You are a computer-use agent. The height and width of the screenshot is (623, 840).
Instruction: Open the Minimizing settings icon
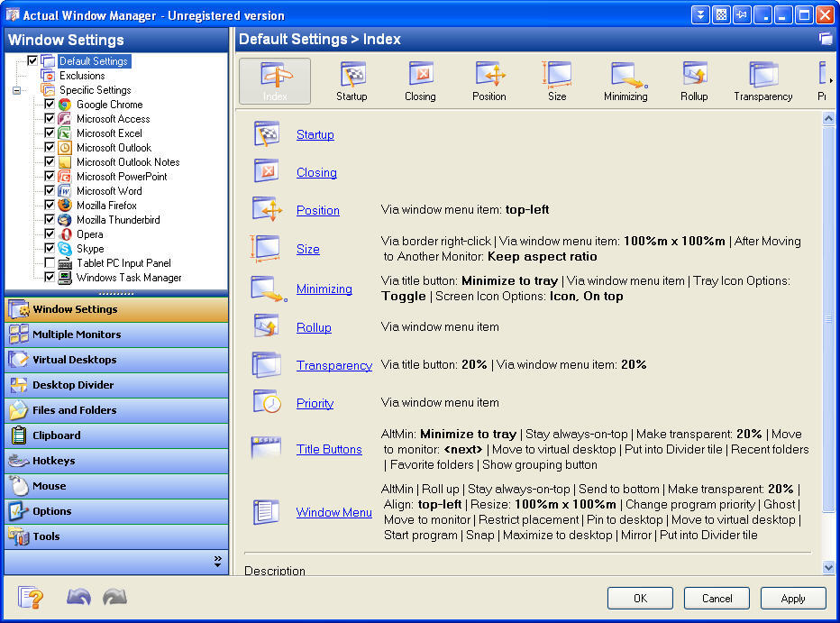625,80
